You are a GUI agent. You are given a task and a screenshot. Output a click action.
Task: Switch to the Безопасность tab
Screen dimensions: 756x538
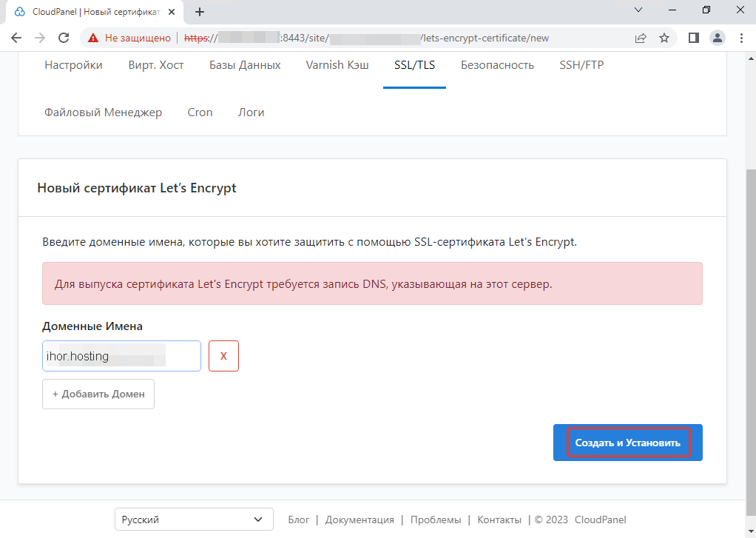coord(496,65)
